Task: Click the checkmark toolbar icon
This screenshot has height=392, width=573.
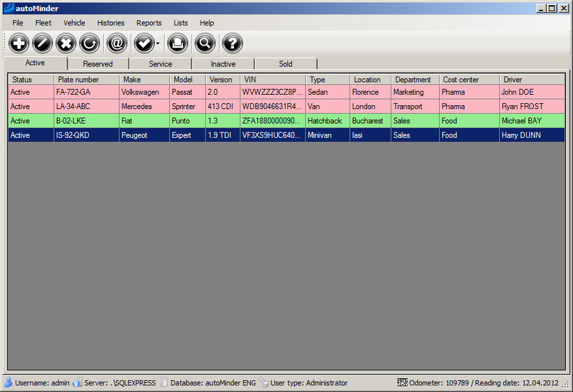Action: pos(144,44)
